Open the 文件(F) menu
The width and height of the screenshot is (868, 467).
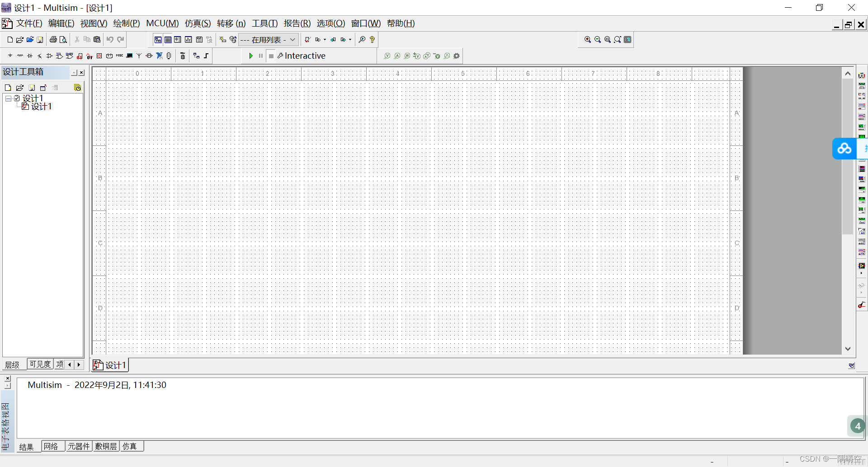(29, 23)
